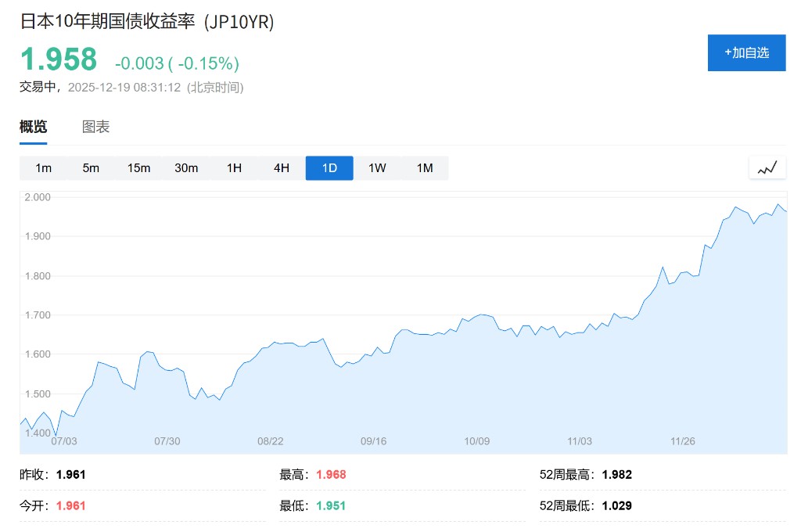Click the 2.000 label on the y-axis
Image resolution: width=801 pixels, height=532 pixels.
(x=36, y=197)
